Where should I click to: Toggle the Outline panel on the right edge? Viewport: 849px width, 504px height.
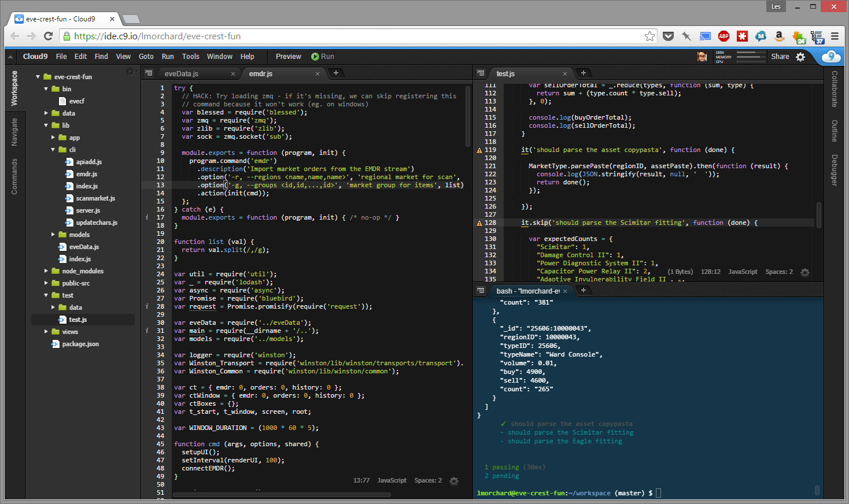click(x=835, y=131)
